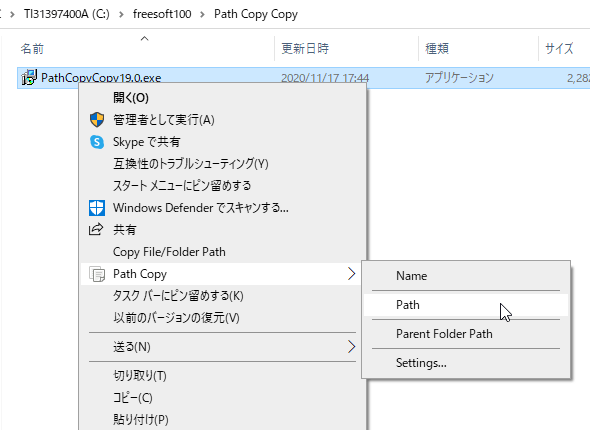590x430 pixels.
Task: Select 共有 menu entry text
Action: [125, 229]
